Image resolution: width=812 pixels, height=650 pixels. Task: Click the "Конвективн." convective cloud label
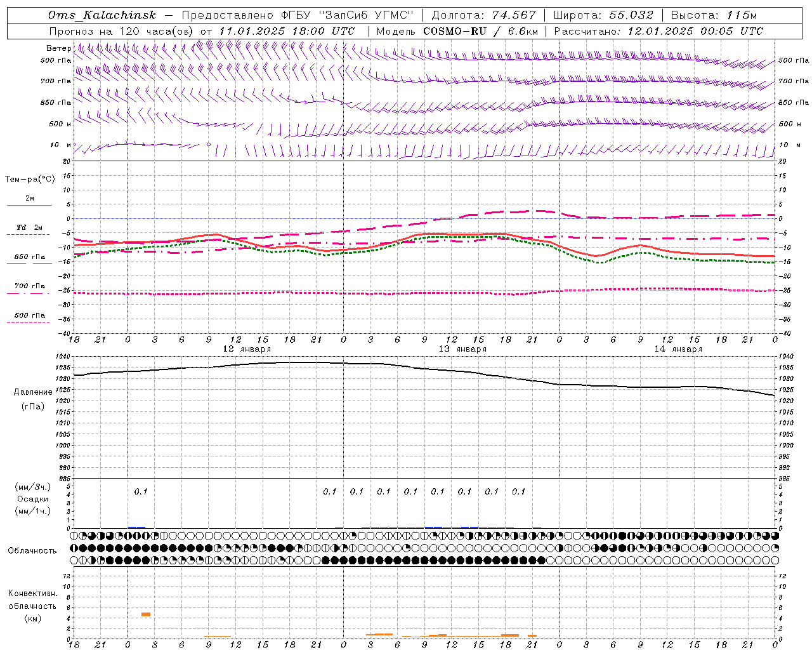coord(32,594)
